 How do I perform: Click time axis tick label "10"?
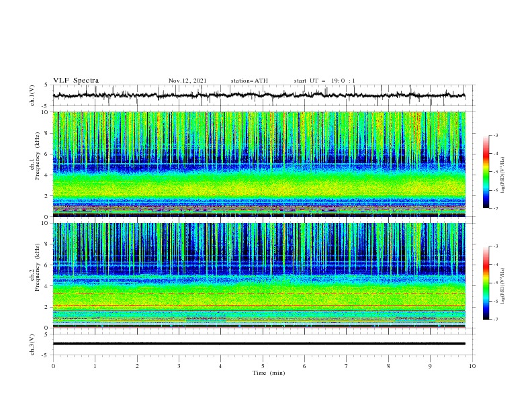472,366
